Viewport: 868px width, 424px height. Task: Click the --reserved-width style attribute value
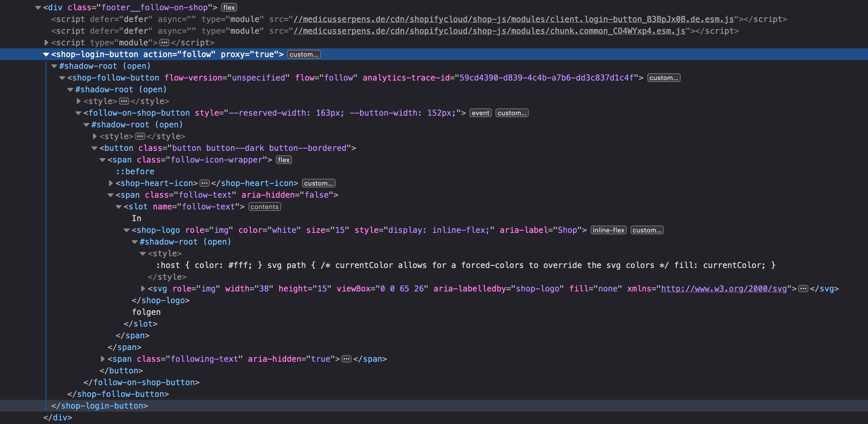342,113
